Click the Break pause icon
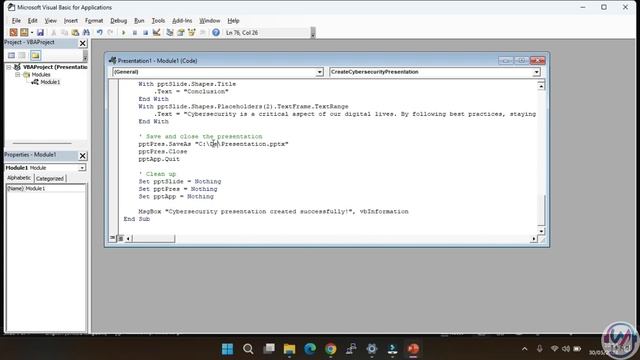 pyautogui.click(x=134, y=32)
